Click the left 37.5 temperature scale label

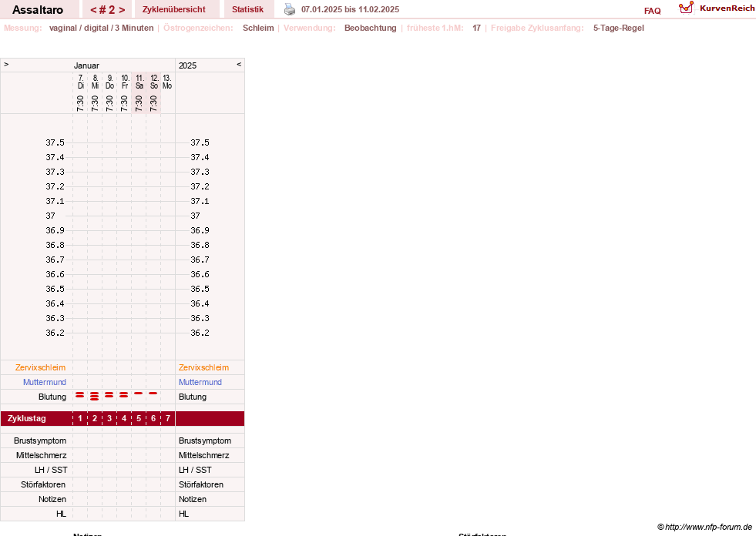tap(55, 142)
